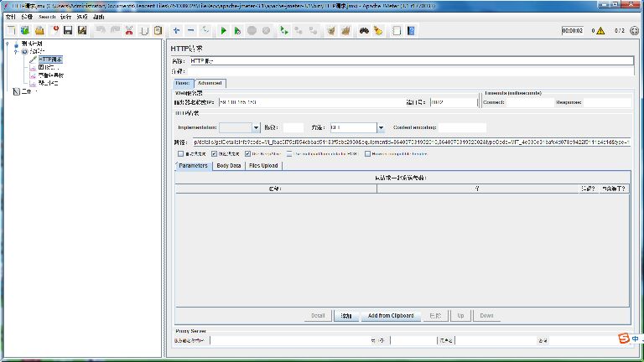Toggle the auto redirect checkbox
644x362 pixels.
coord(180,153)
